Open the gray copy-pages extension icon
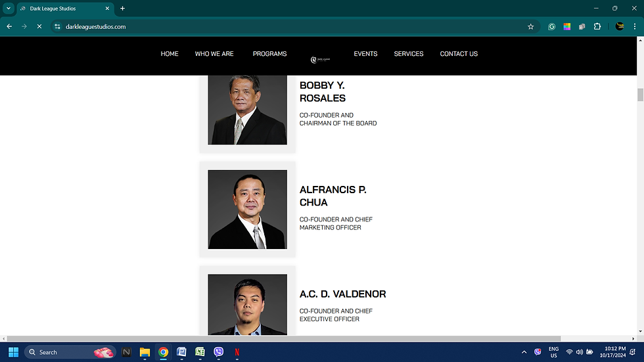Image resolution: width=644 pixels, height=362 pixels. click(x=582, y=26)
